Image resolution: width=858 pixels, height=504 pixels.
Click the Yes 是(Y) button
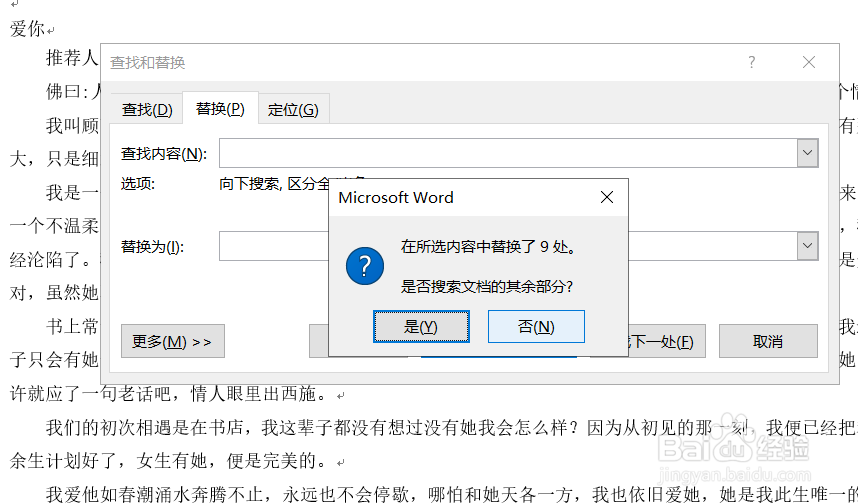click(421, 327)
